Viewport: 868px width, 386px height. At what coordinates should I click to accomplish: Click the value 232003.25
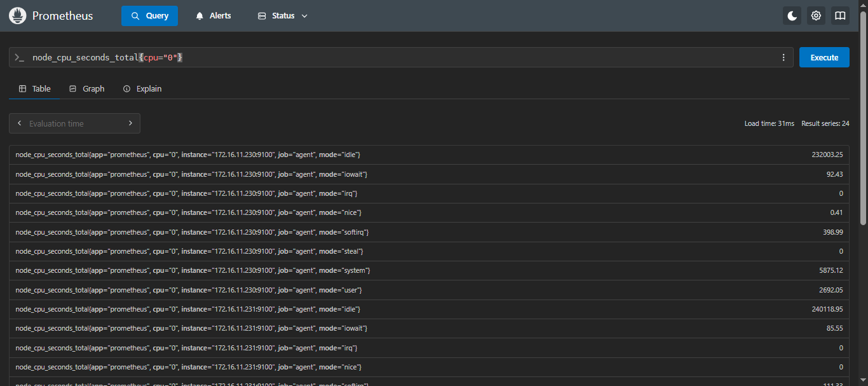pyautogui.click(x=827, y=155)
